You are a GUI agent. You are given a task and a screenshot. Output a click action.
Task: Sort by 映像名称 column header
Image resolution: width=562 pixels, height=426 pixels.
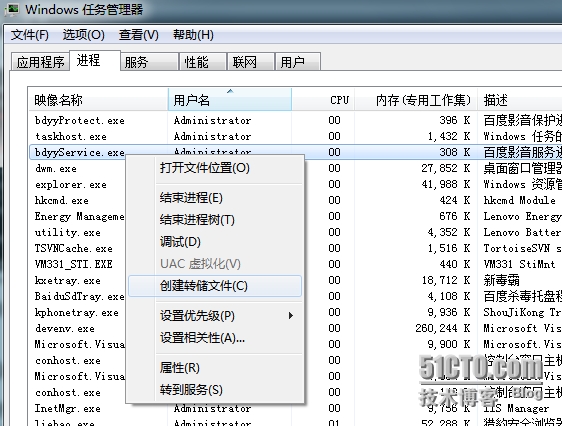pos(98,100)
